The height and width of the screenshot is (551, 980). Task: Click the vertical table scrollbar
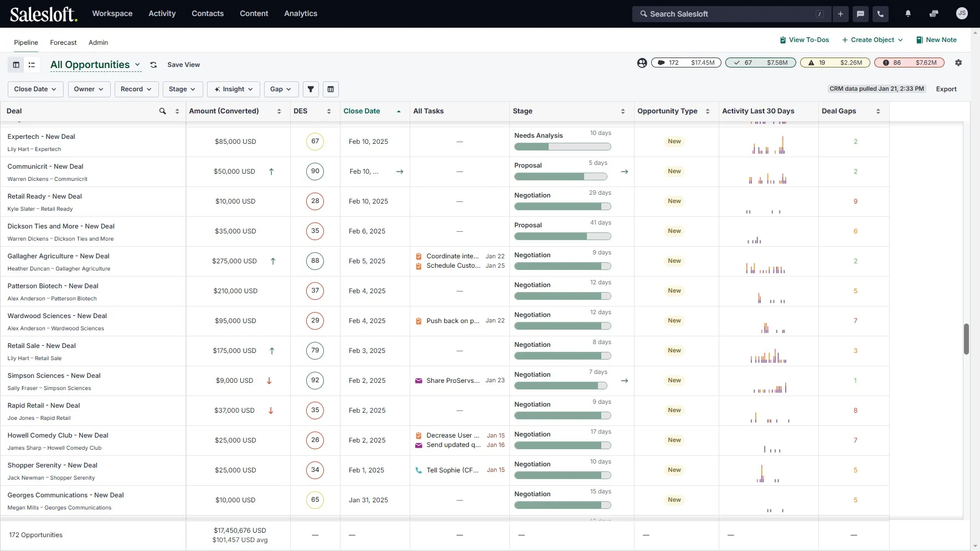[966, 339]
